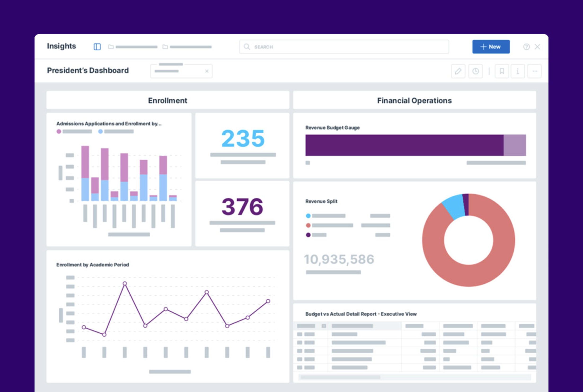The width and height of the screenshot is (583, 392).
Task: Toggle the blue legend series in Admissions chart
Action: click(101, 132)
